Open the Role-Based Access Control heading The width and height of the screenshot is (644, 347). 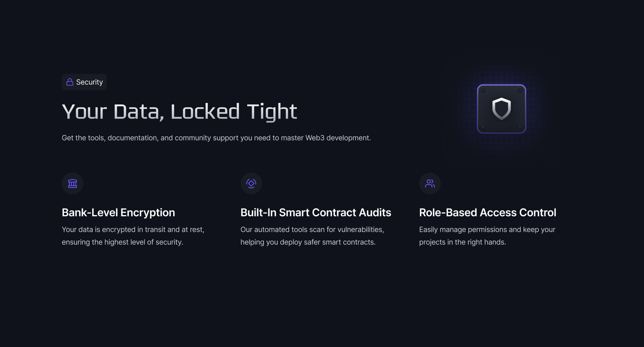pyautogui.click(x=488, y=212)
